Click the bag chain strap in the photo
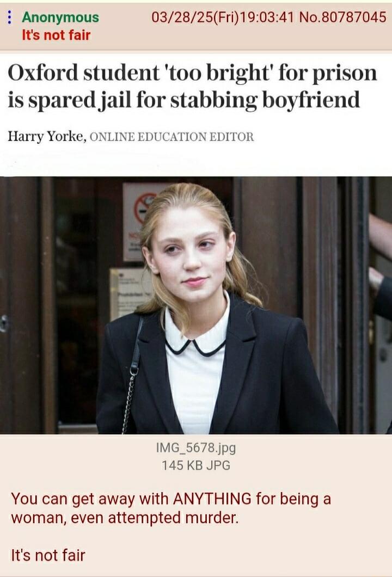392x577 pixels. 132,379
